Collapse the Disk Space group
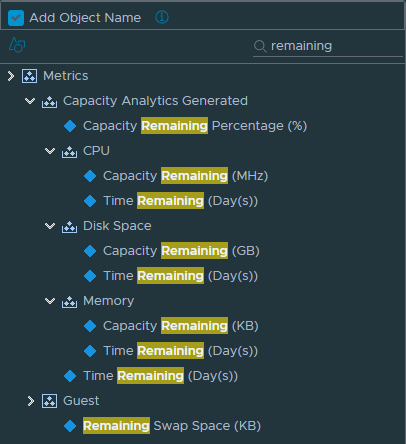This screenshot has height=444, width=406. click(x=50, y=226)
